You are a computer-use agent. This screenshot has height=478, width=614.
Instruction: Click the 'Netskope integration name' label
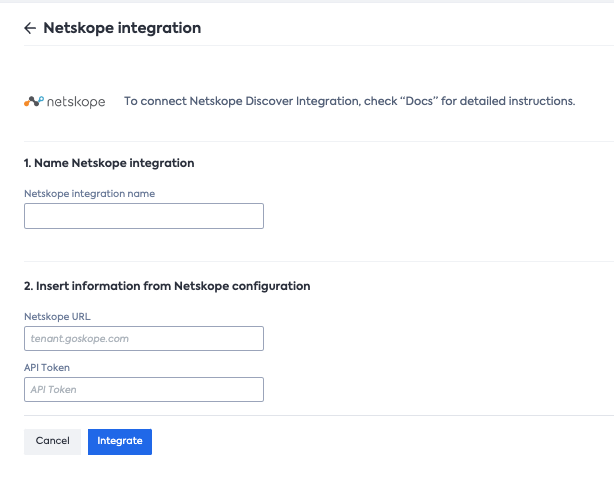[90, 194]
